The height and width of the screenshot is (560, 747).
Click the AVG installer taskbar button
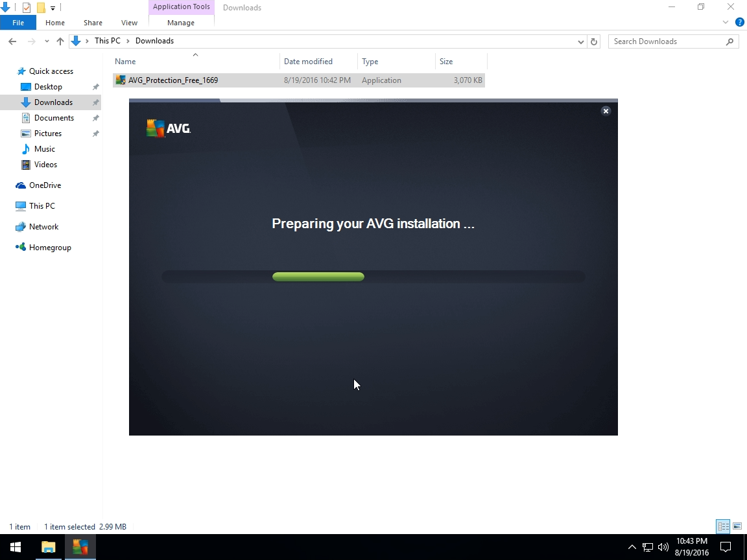point(80,546)
